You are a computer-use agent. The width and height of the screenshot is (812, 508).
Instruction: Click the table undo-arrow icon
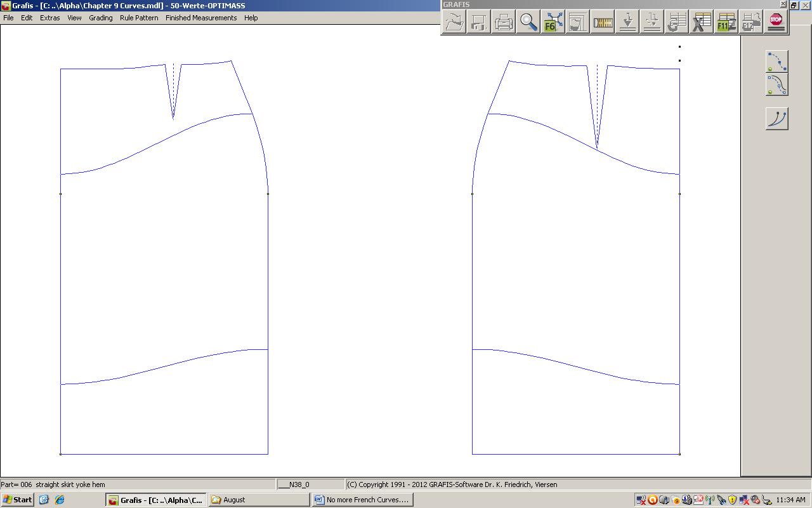click(x=677, y=22)
